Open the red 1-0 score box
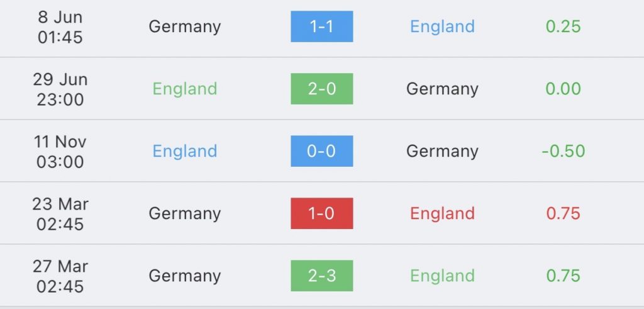 [x=321, y=213]
